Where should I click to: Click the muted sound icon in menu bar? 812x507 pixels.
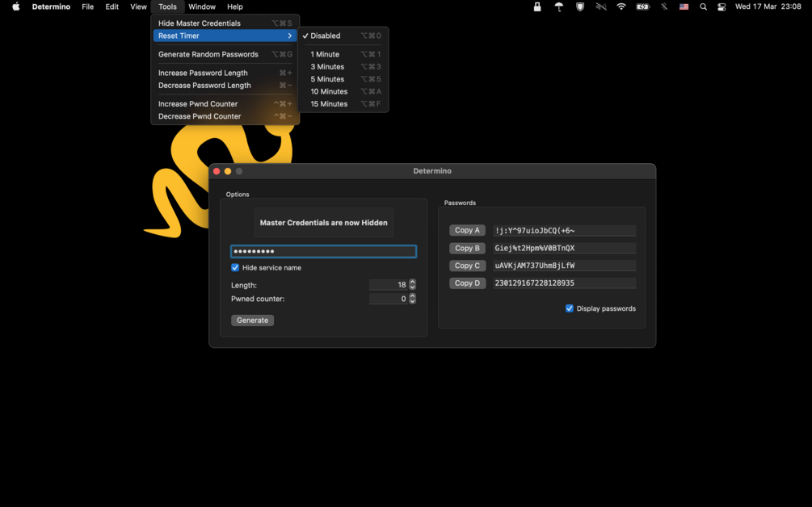(600, 6)
